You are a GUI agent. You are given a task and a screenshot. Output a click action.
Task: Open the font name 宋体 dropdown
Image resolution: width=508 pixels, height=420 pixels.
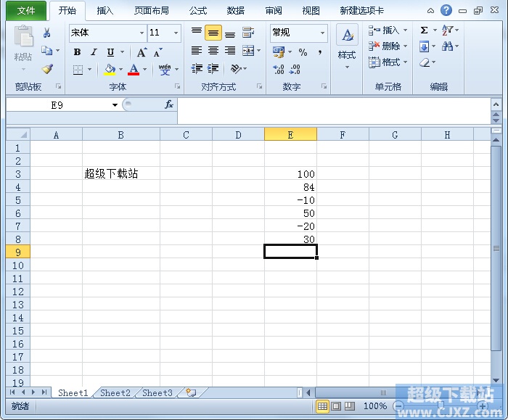[x=142, y=33]
